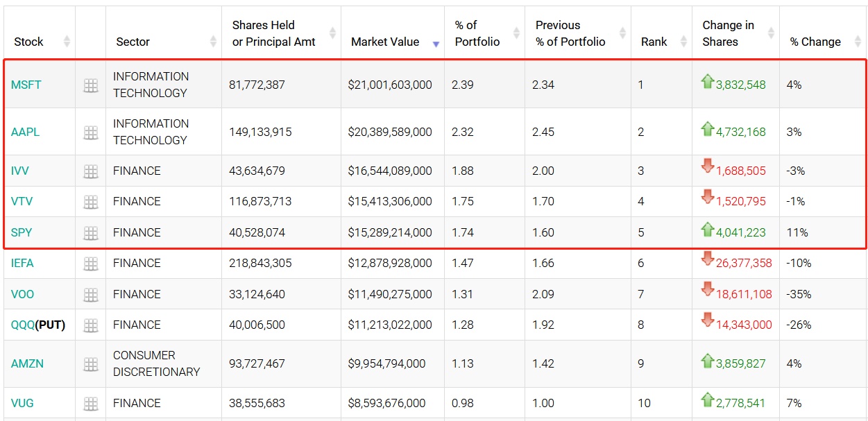Open the AAPL ticker link
The image size is (868, 421).
(x=25, y=132)
